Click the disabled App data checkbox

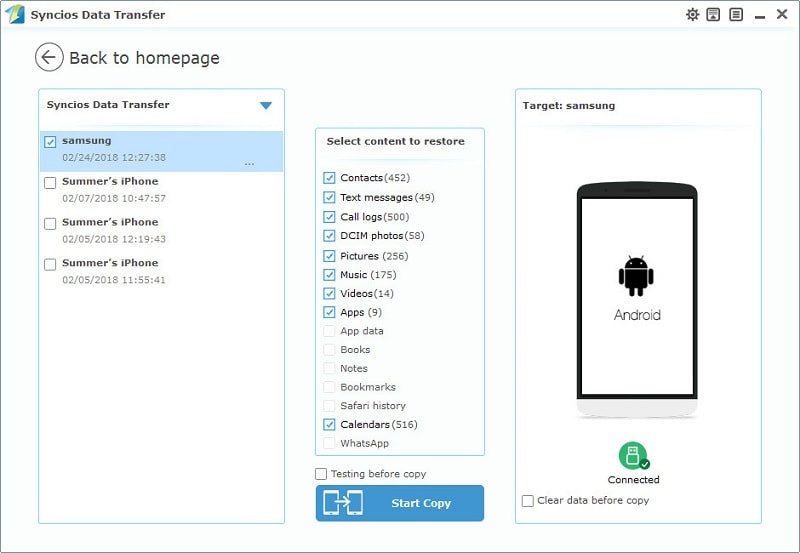329,331
